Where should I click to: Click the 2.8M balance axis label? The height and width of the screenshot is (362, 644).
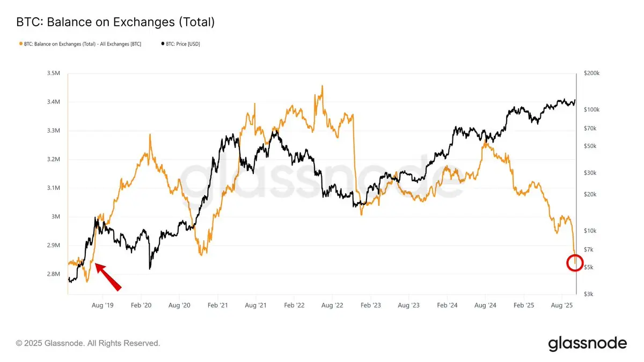[53, 274]
